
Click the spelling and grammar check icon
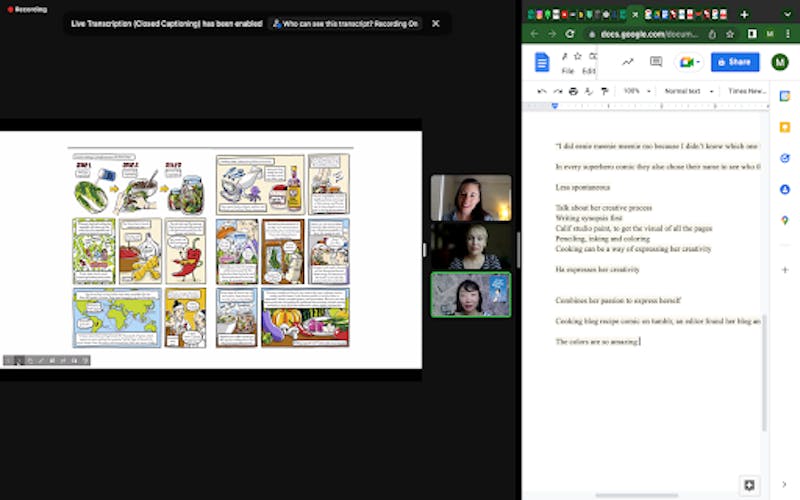[588, 91]
